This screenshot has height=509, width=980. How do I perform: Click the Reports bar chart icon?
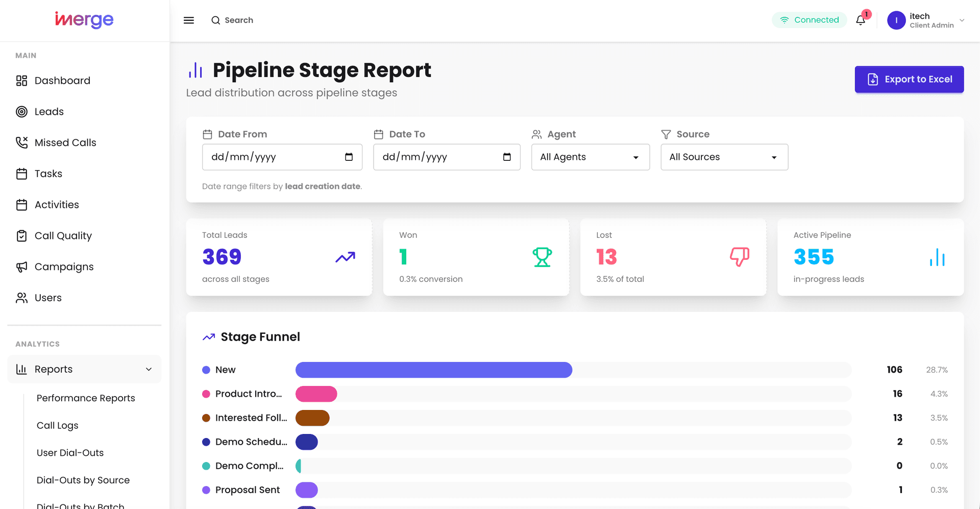21,369
